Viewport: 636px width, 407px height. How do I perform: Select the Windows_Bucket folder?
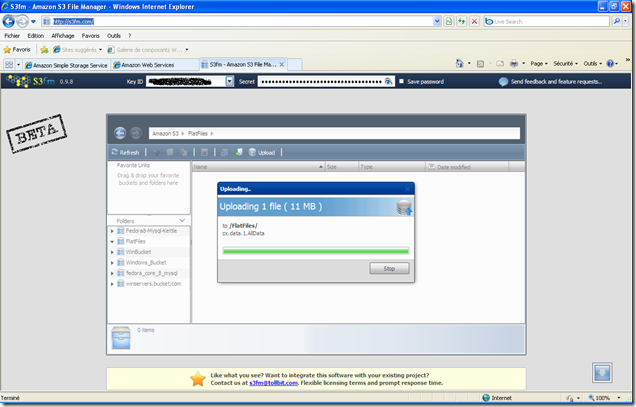click(x=146, y=262)
